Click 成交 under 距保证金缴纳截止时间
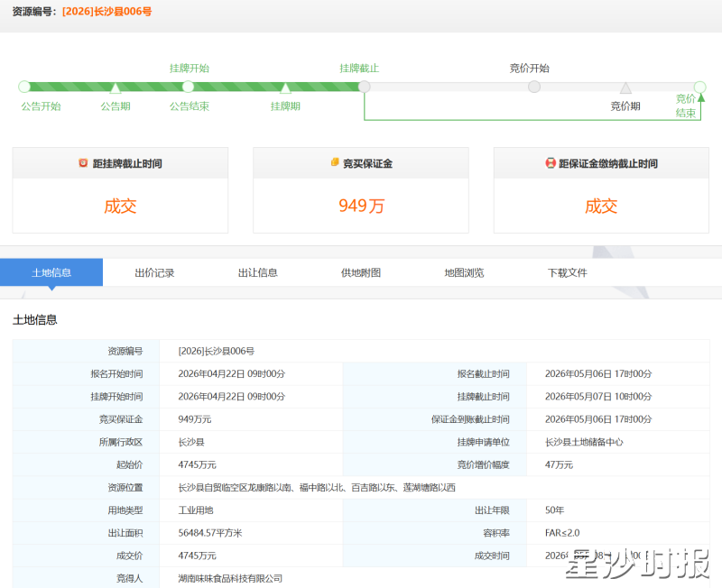 [x=601, y=207]
